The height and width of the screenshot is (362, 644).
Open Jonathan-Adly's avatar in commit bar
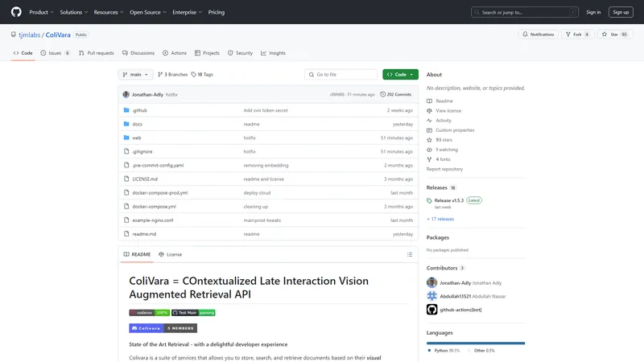pyautogui.click(x=126, y=94)
